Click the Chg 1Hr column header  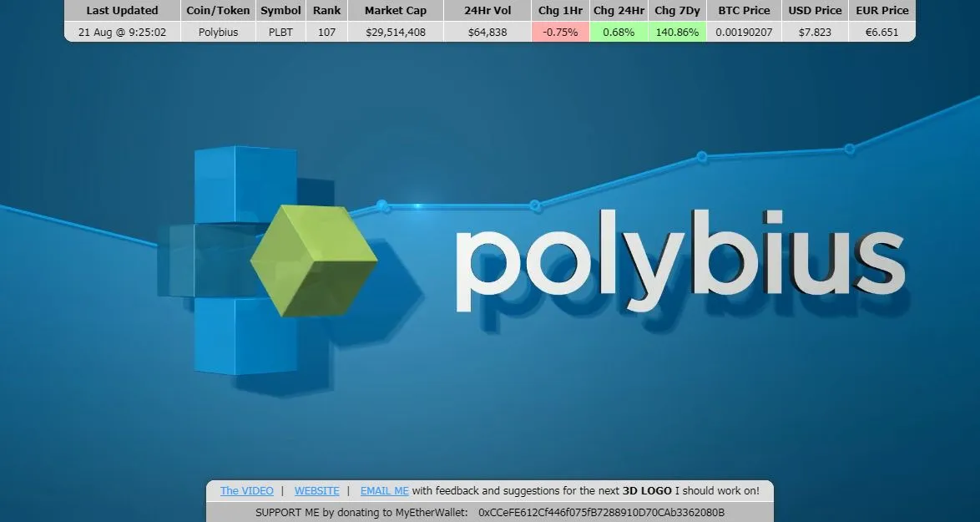pyautogui.click(x=561, y=11)
